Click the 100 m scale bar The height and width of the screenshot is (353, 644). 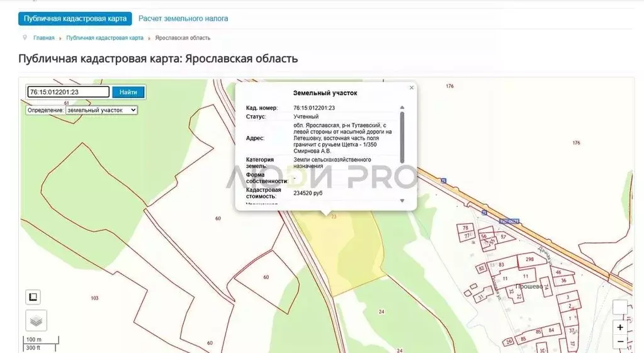point(41,340)
